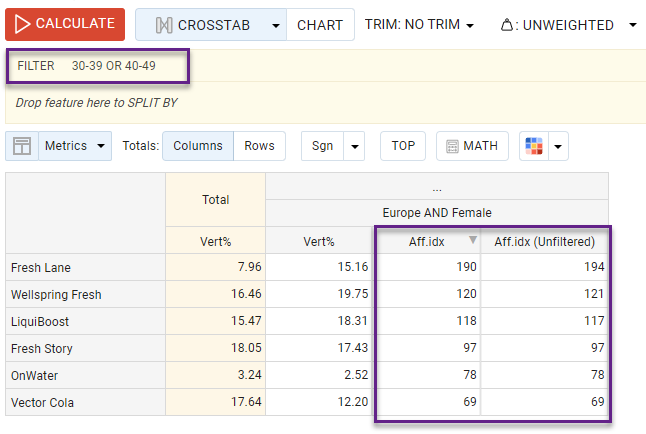Switch to CHART view
The width and height of the screenshot is (646, 434).
coord(320,25)
